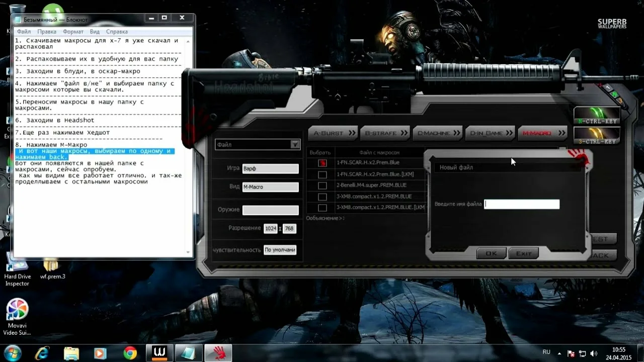Open the Файл dropdown in Bloody
The height and width of the screenshot is (362, 644).
[258, 144]
